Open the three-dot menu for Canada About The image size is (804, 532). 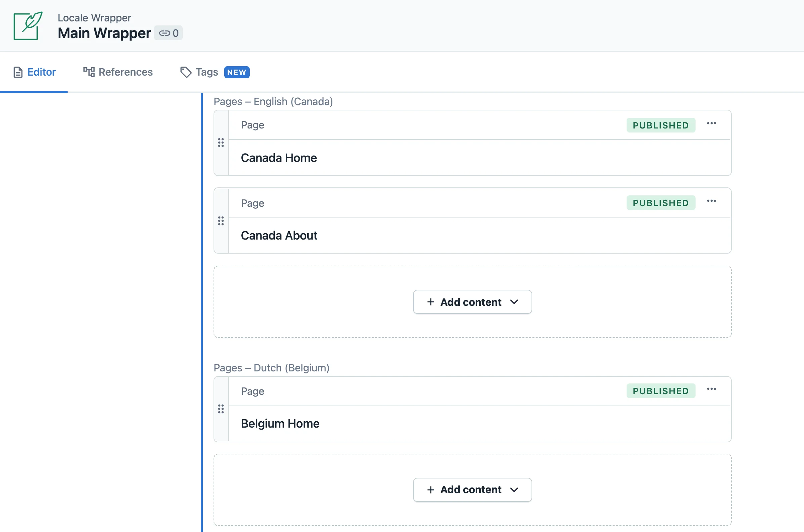pos(711,201)
